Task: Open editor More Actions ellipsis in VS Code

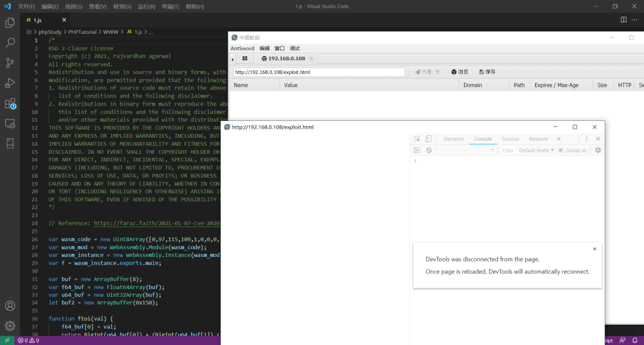Action: (634, 20)
